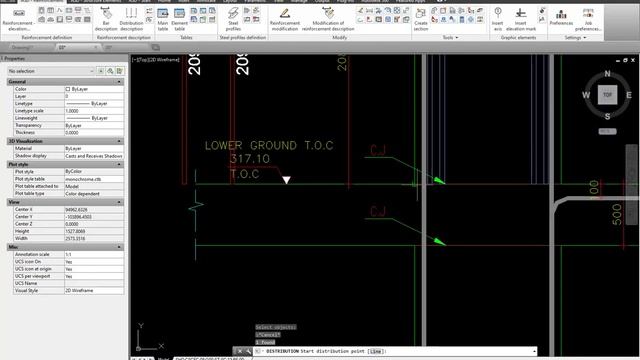Open the Reinforcement elevation tool
The image size is (640, 360).
tap(18, 19)
